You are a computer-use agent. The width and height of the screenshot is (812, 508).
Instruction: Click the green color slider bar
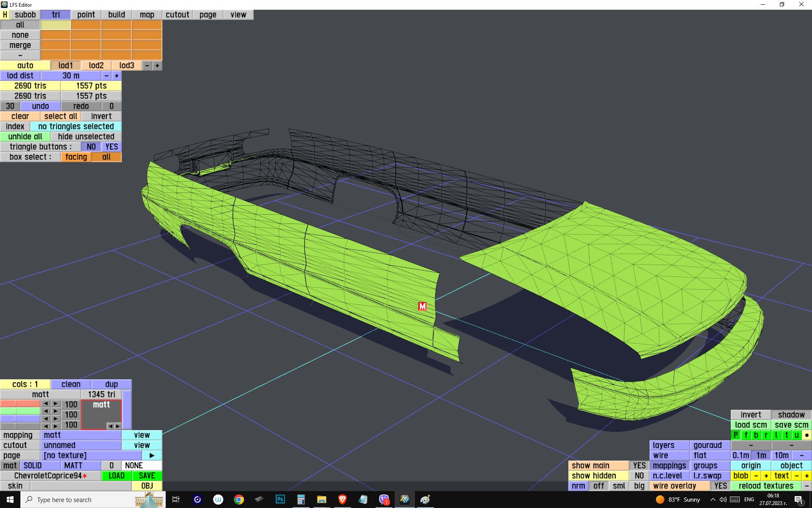[x=20, y=411]
